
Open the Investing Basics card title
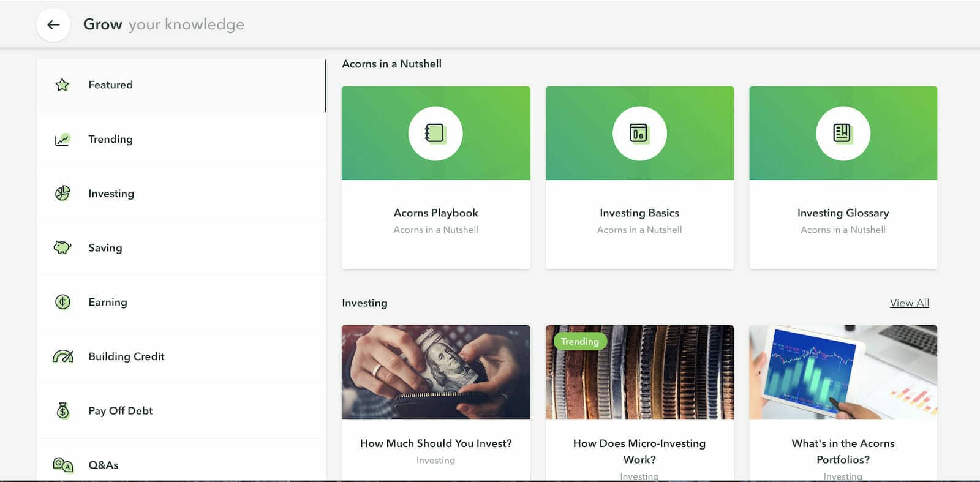[x=639, y=213]
